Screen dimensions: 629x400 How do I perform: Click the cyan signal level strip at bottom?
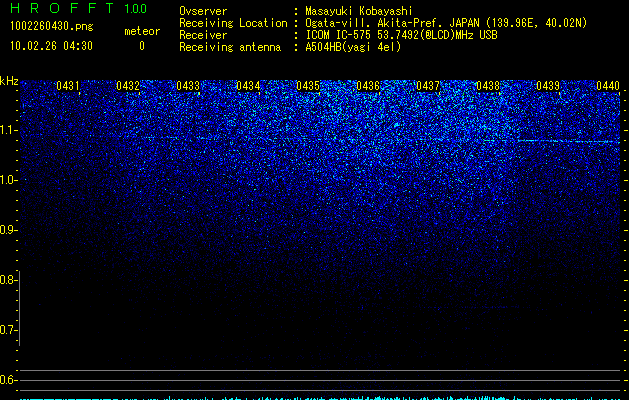click(321, 398)
